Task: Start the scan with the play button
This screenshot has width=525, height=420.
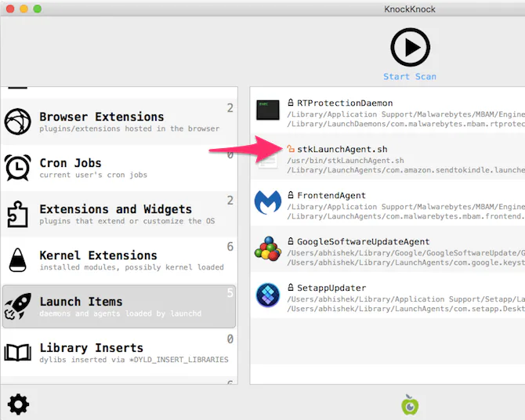Action: (x=410, y=47)
